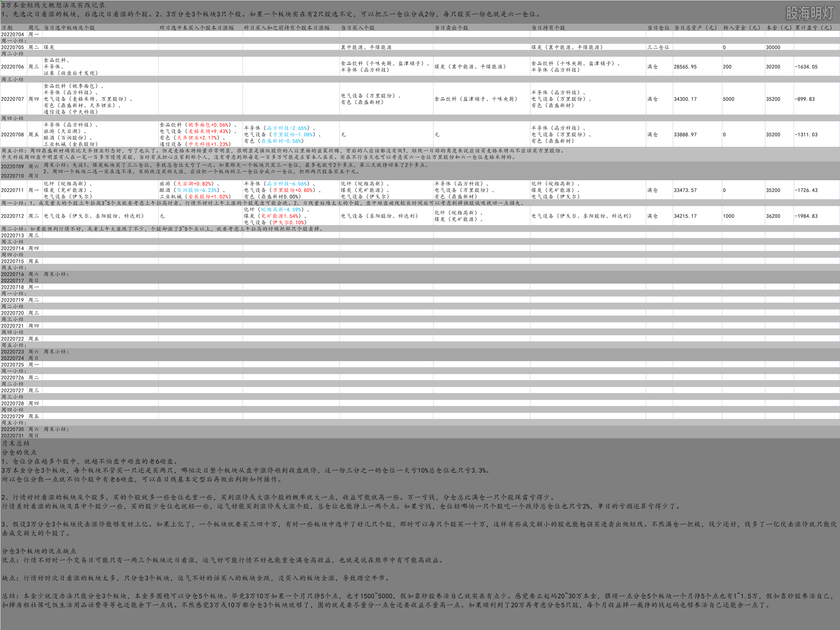Click date cell 20220711
The height and width of the screenshot is (630, 840).
pyautogui.click(x=13, y=190)
